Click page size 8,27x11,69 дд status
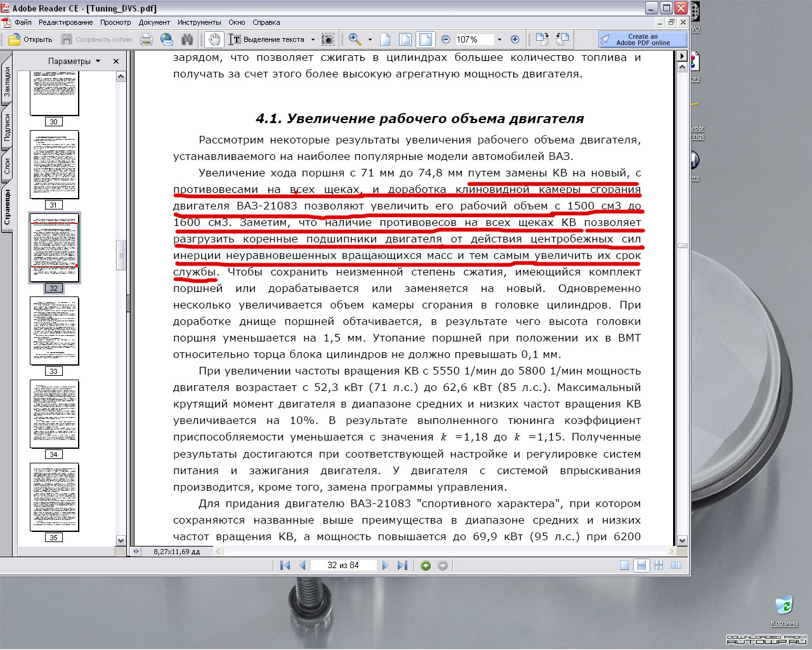Viewport: 812px width, 650px height. tap(176, 552)
